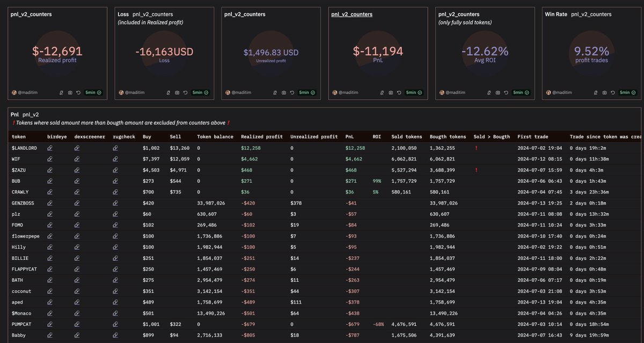Viewport: 644px width, 343px height.
Task: Click camera icon on Win Rate card
Action: (604, 93)
